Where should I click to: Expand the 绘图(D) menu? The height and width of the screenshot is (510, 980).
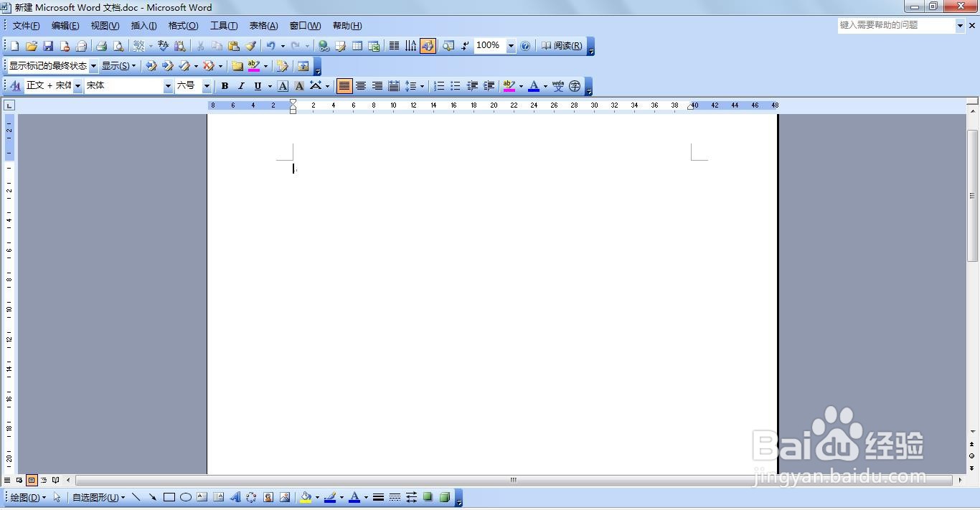click(28, 497)
